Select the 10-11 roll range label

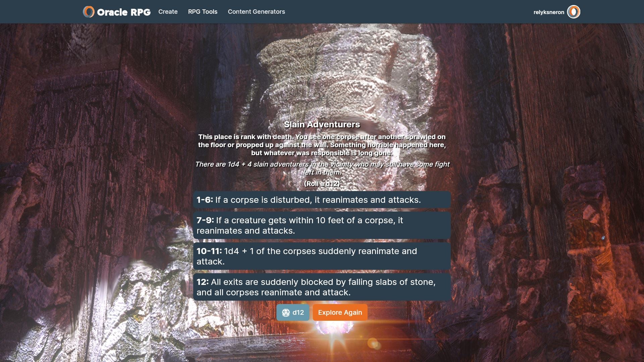[x=209, y=251]
